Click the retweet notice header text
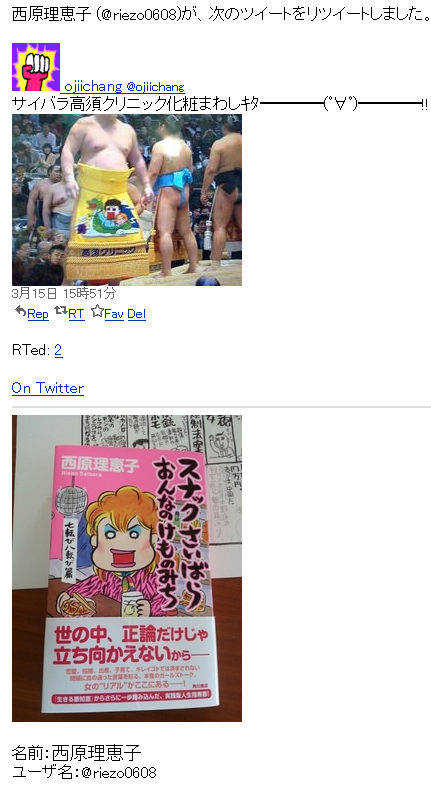The width and height of the screenshot is (431, 791). tap(221, 14)
